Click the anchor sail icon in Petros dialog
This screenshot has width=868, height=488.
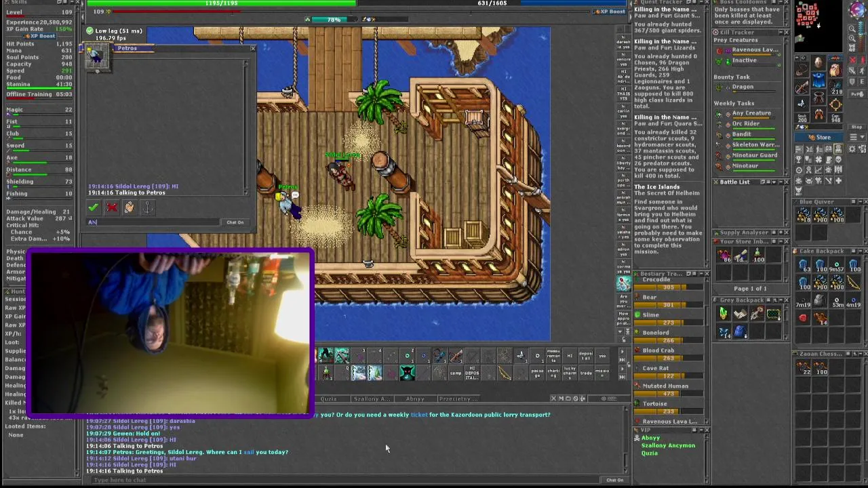(x=147, y=207)
